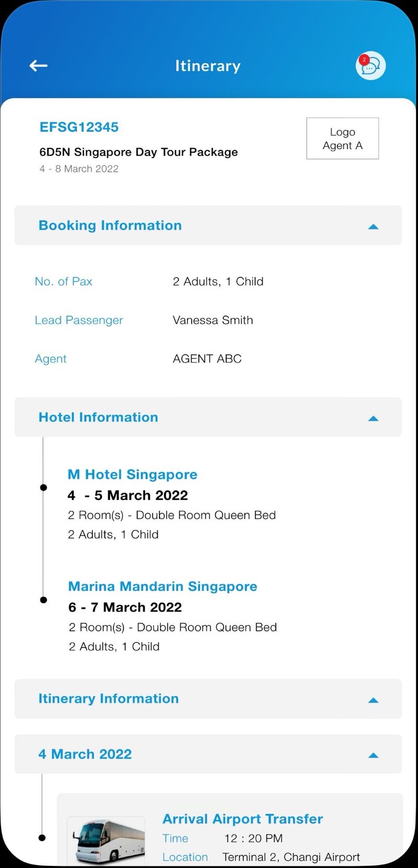
Task: Collapse the Itinerary Information section arrow
Action: tap(373, 700)
